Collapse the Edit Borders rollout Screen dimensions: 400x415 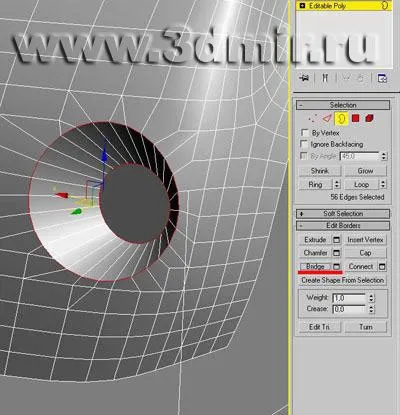point(343,226)
